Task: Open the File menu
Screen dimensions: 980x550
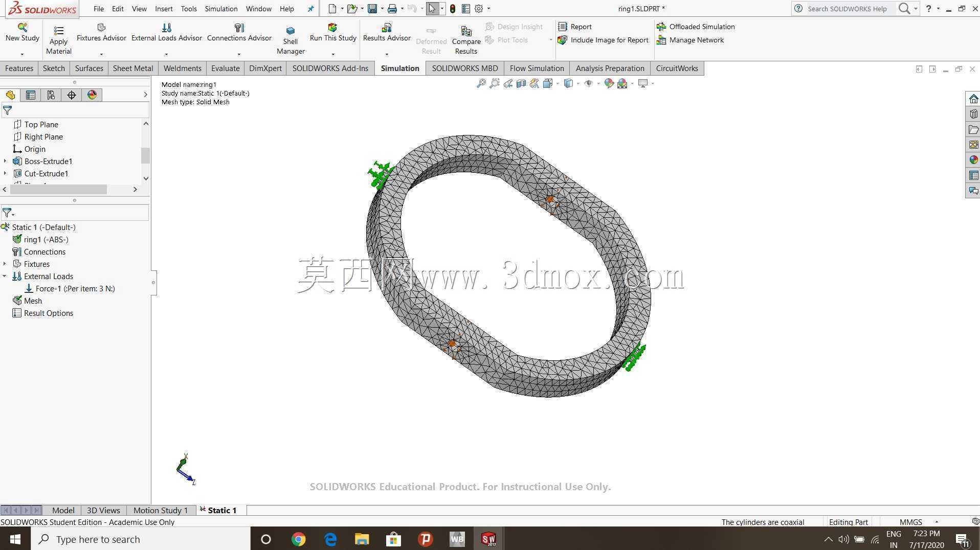Action: [99, 9]
